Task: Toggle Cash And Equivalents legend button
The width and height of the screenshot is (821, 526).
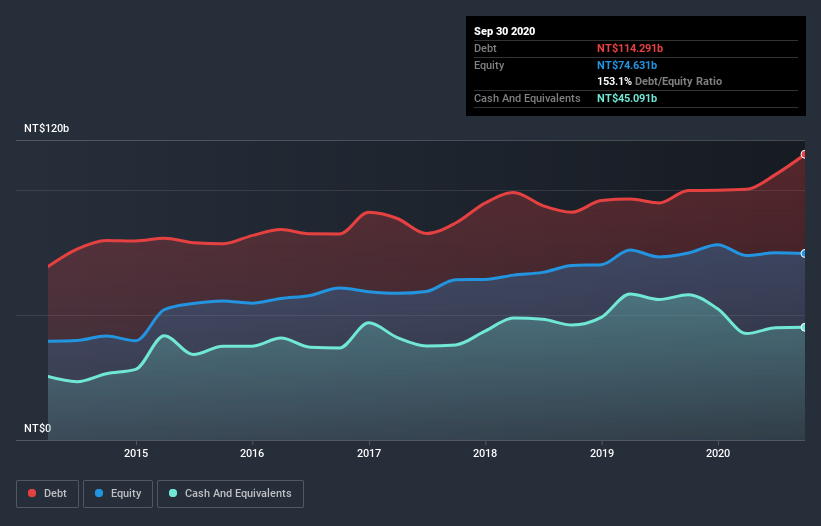Action: coord(230,494)
